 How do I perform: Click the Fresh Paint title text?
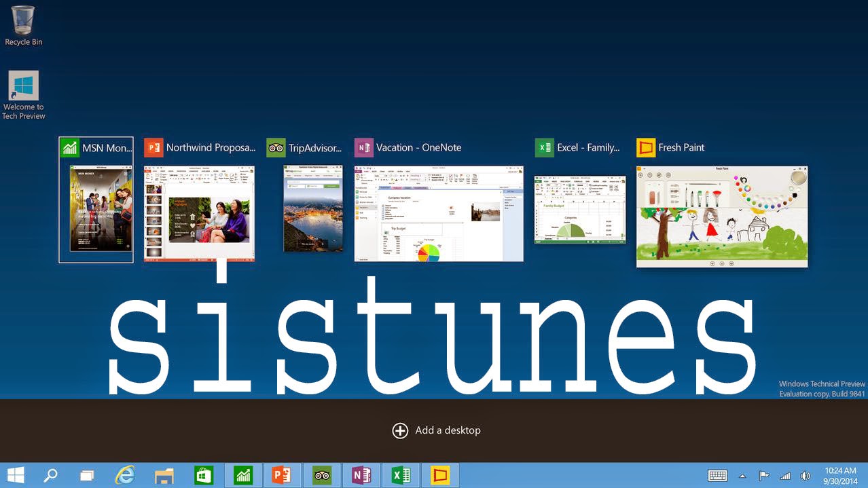pyautogui.click(x=681, y=147)
